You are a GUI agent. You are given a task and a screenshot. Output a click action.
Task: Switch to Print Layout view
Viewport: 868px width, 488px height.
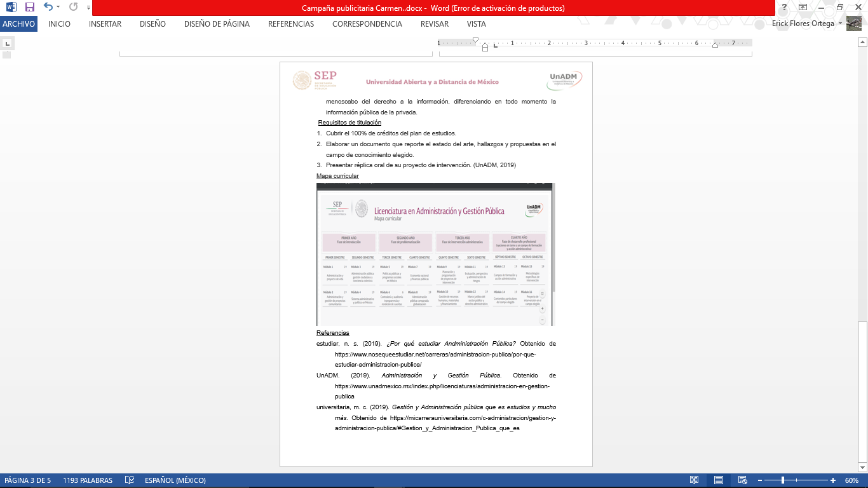point(718,480)
